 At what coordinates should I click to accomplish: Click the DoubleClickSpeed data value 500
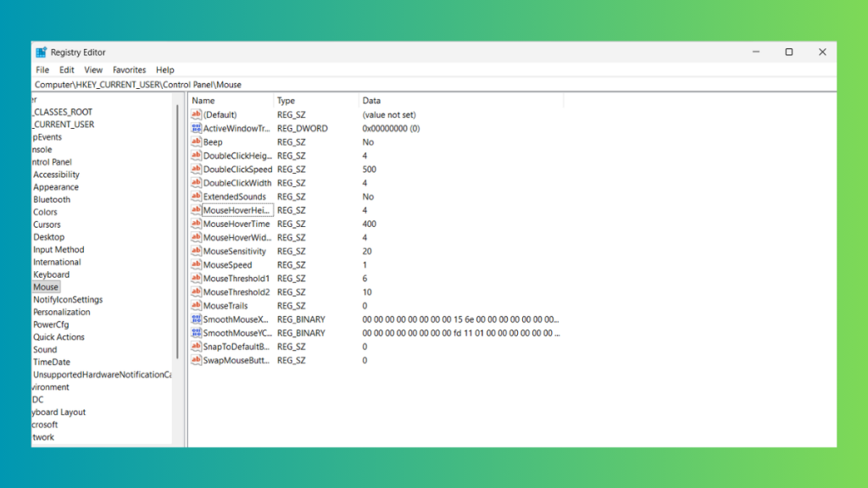(370, 169)
